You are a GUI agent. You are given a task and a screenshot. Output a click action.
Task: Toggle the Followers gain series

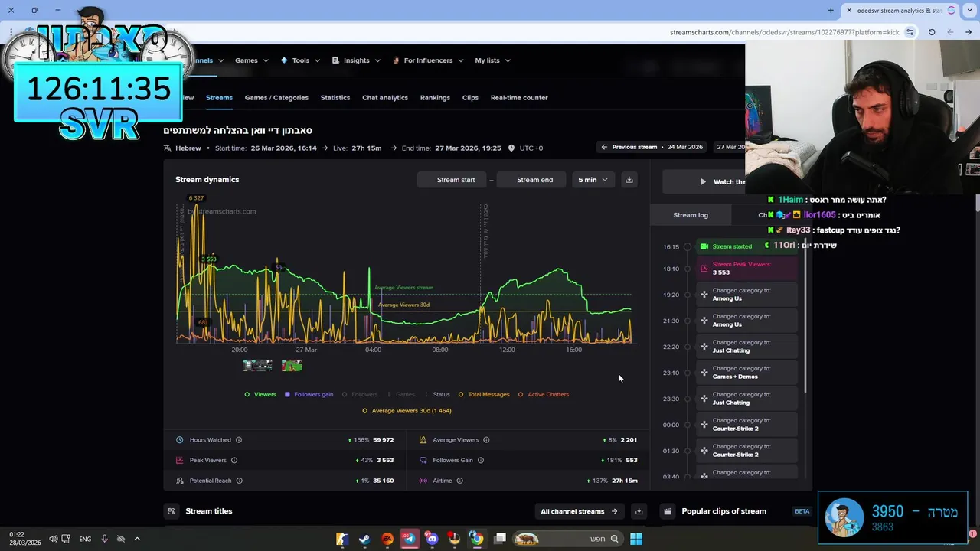point(309,394)
